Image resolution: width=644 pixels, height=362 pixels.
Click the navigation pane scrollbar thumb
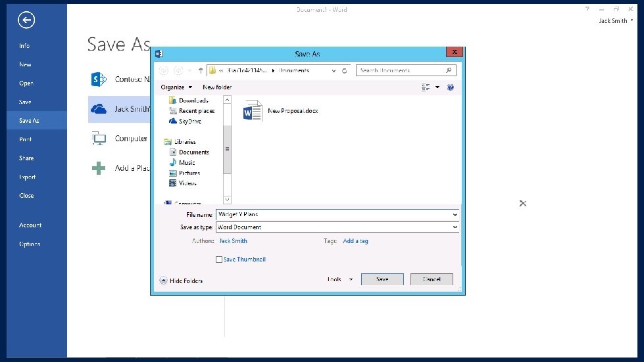coord(227,150)
